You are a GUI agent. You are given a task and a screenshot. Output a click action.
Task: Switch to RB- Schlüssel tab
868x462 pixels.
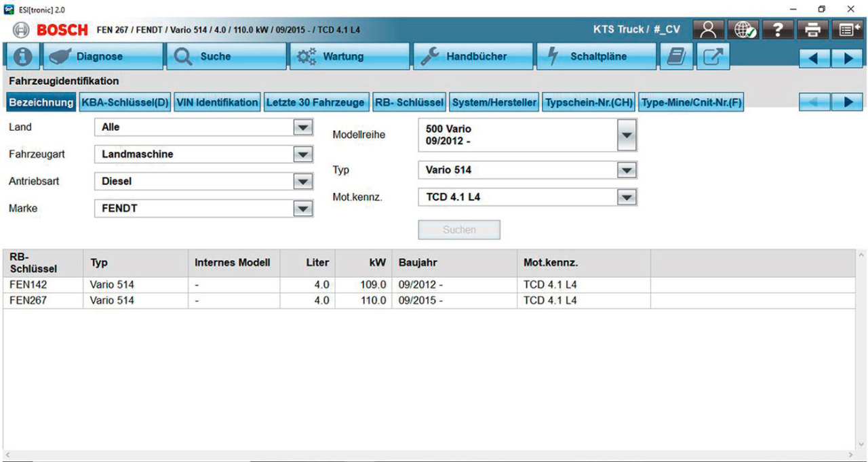[409, 102]
